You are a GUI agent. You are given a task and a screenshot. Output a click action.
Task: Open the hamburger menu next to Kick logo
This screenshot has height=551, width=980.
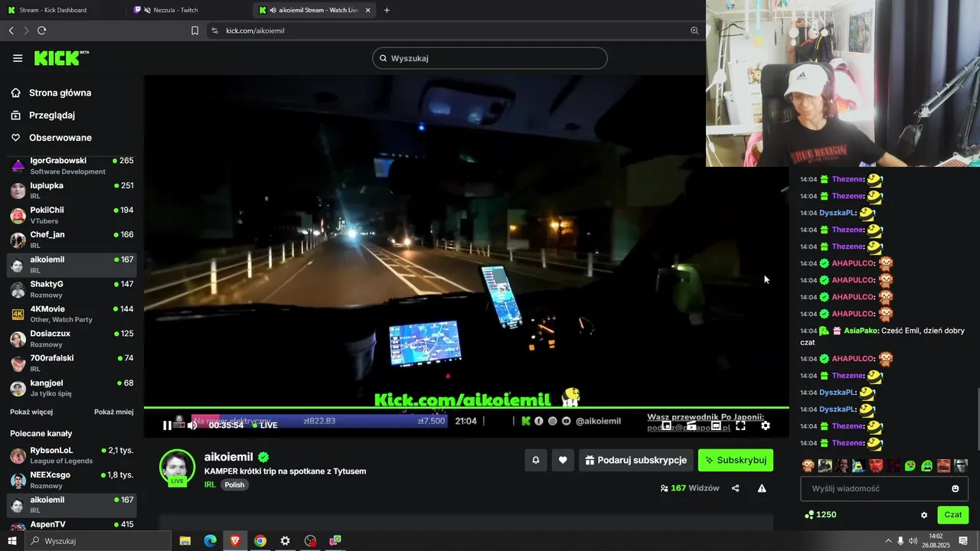(18, 58)
